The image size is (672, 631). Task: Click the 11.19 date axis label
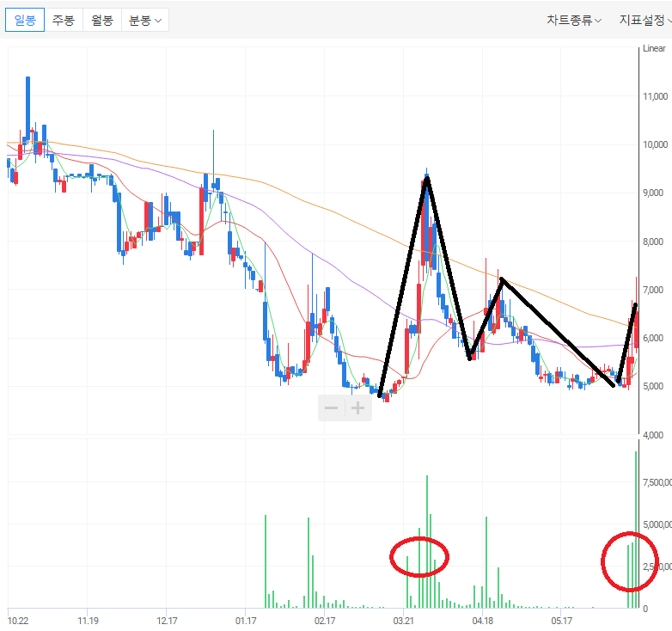click(x=88, y=621)
